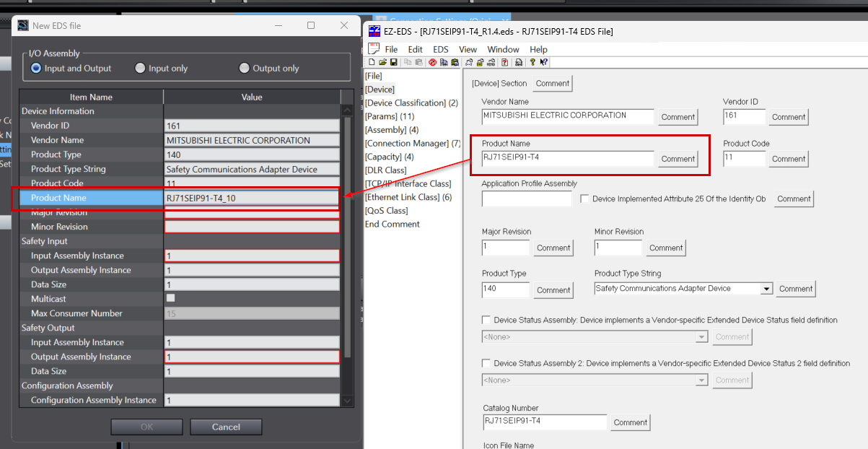Viewport: 868px width, 449px height.
Task: Select the Input only radio button
Action: click(x=140, y=68)
